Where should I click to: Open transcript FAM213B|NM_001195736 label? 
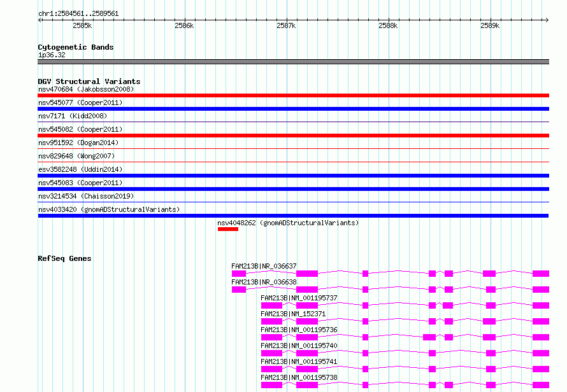point(299,330)
